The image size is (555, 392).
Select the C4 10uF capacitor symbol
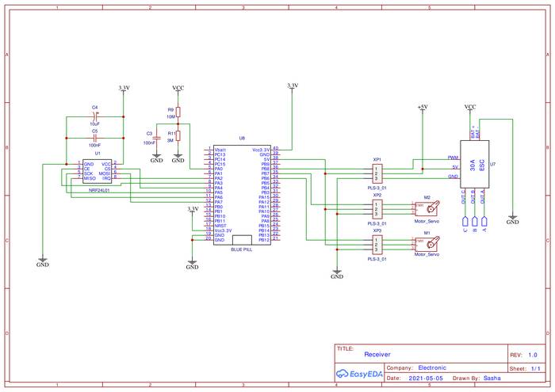click(x=95, y=116)
